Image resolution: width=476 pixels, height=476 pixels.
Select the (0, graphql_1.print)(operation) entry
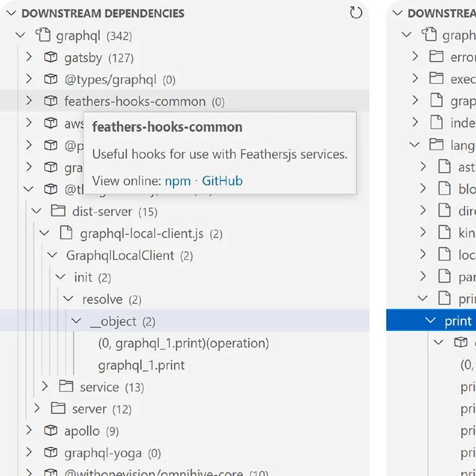[x=183, y=343]
